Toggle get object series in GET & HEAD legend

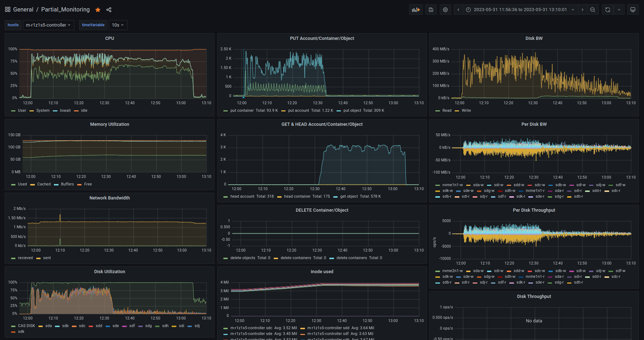[349, 197]
